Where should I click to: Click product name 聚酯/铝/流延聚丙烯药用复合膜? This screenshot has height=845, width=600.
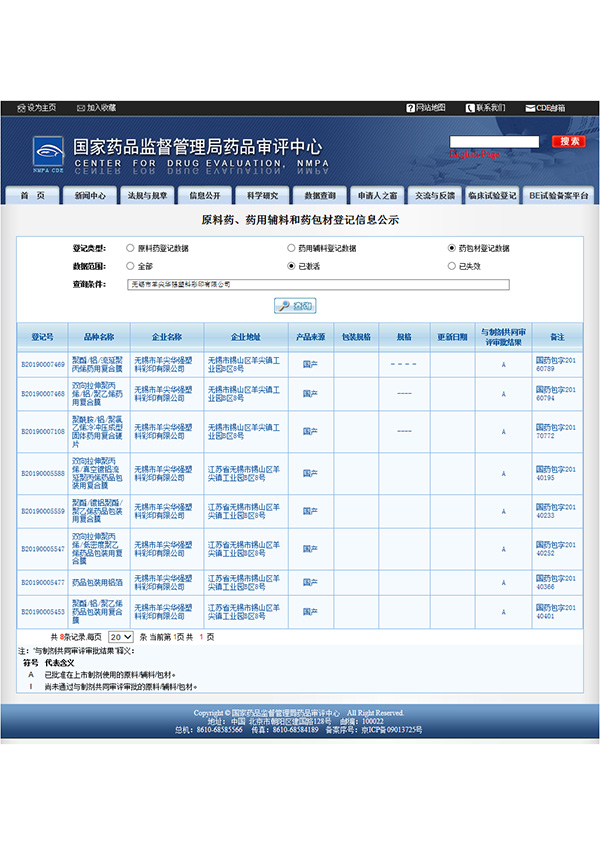(x=98, y=364)
